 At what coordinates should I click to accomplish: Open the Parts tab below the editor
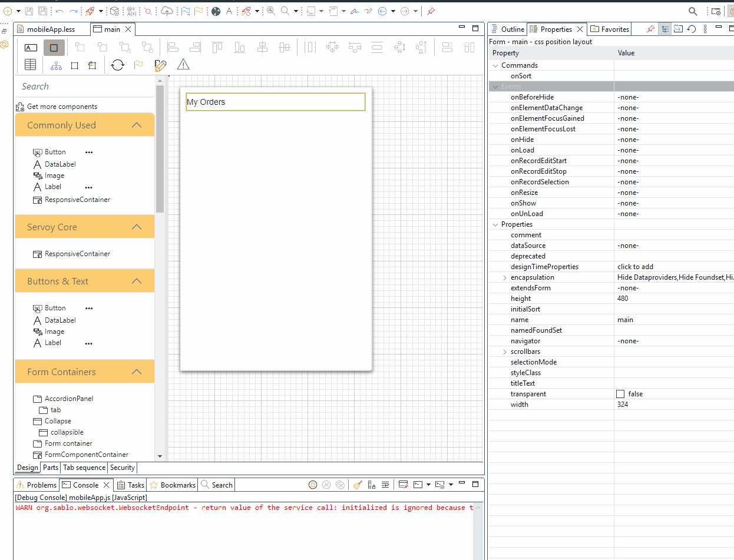[51, 468]
